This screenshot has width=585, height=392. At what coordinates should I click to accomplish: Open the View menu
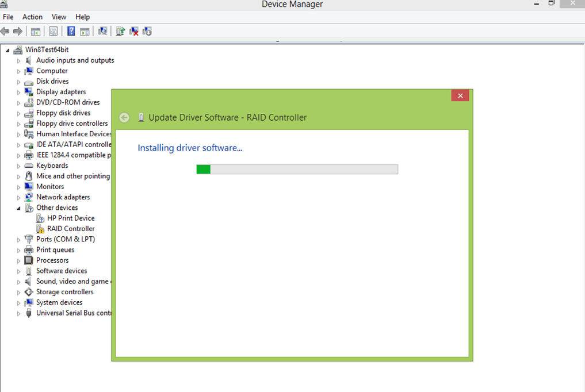[59, 17]
